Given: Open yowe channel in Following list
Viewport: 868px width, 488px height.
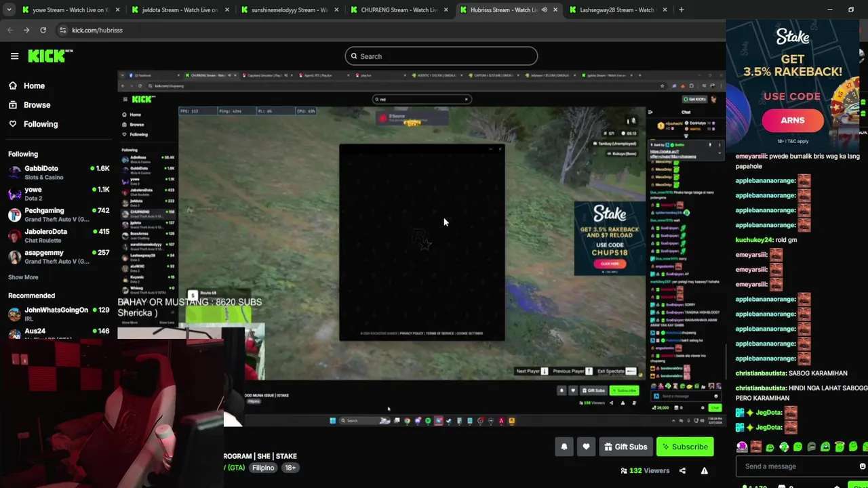Looking at the screenshot, I should click(x=58, y=193).
